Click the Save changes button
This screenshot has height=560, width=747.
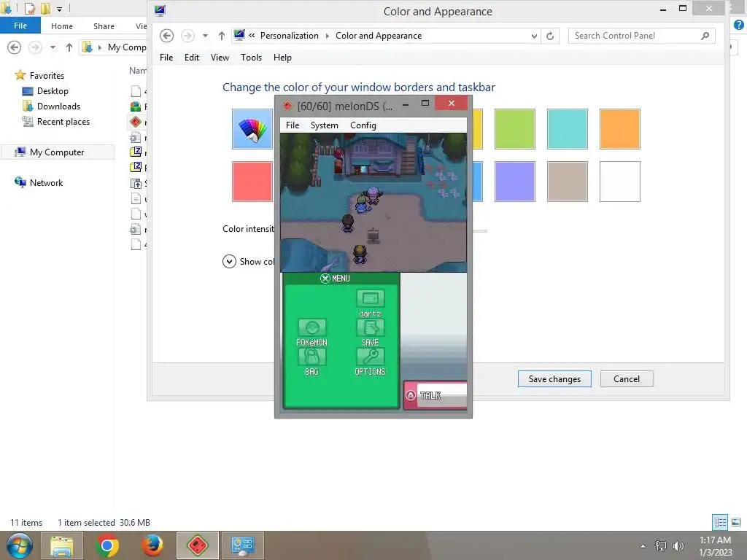coord(554,379)
